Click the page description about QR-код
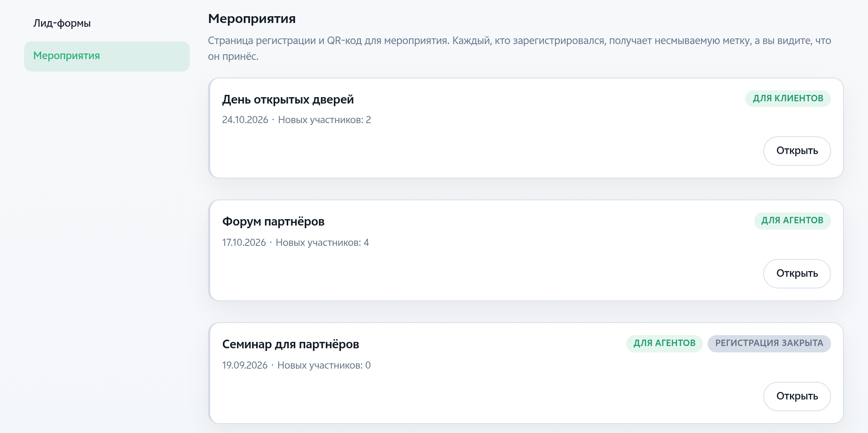This screenshot has width=868, height=433. tap(520, 48)
